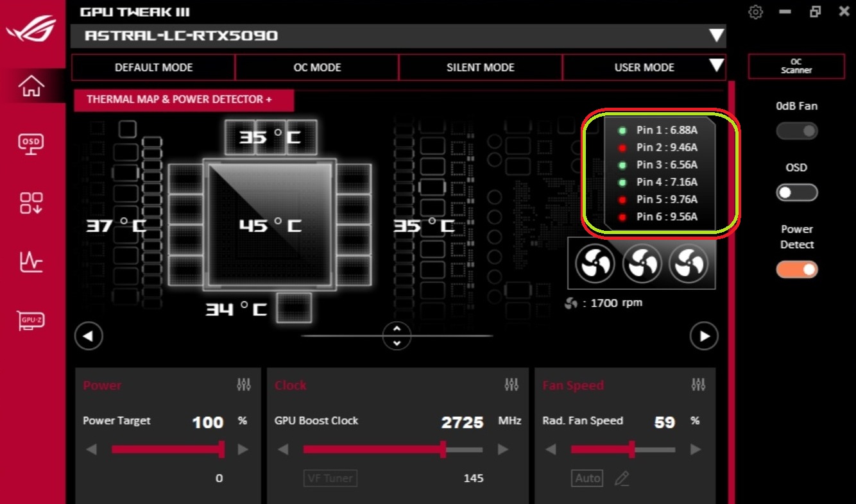
Task: Expand the User Mode profile arrow
Action: (716, 65)
